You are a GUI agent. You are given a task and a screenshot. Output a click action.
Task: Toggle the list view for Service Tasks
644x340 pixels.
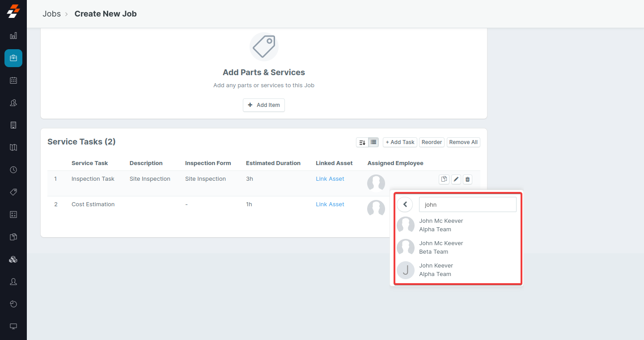(x=373, y=142)
